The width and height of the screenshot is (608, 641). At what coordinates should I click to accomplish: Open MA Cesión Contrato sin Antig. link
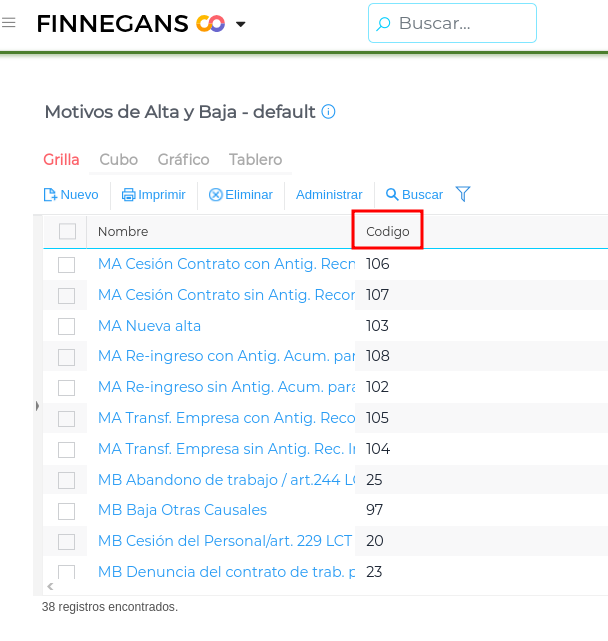coord(227,295)
